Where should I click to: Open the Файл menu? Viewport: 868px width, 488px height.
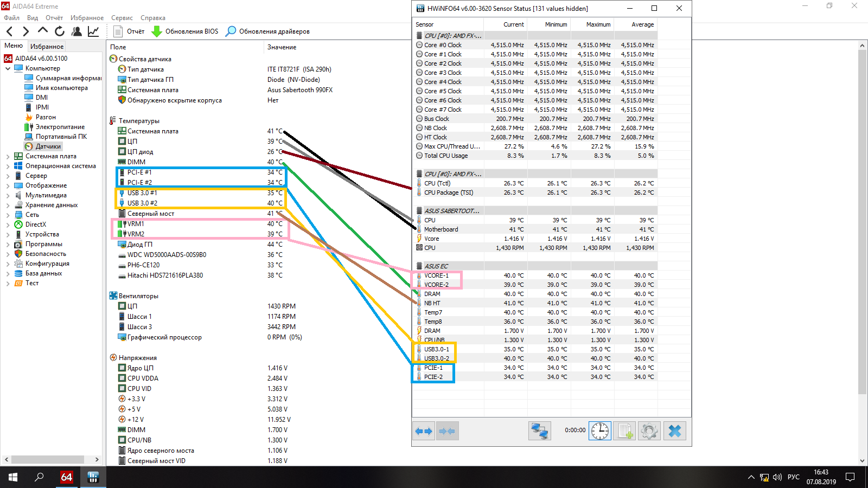point(11,18)
